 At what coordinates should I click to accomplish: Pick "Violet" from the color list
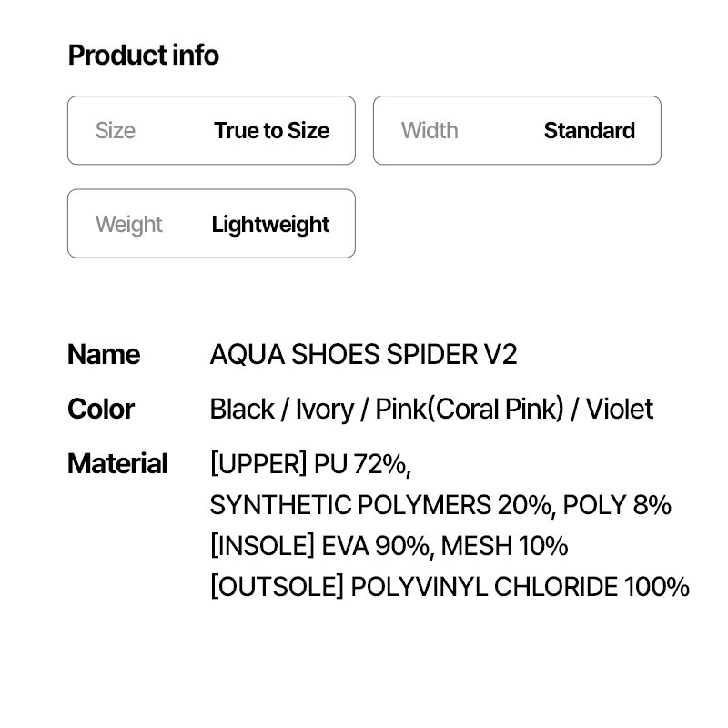(619, 409)
